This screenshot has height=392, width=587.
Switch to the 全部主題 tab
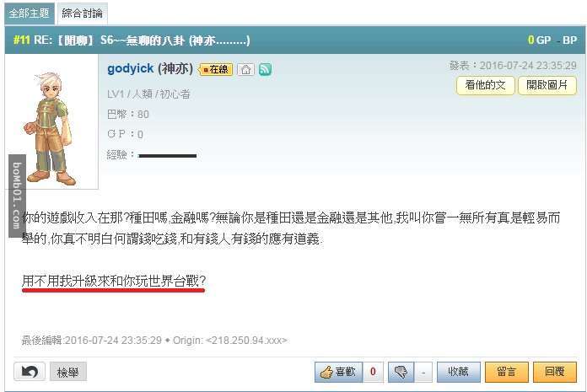point(30,13)
